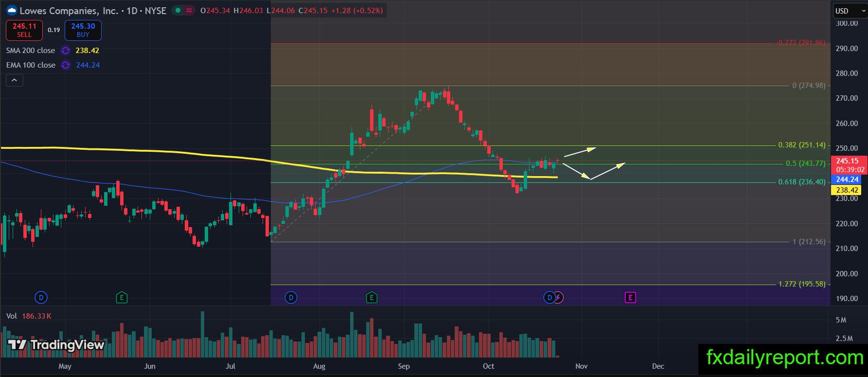The width and height of the screenshot is (868, 377).
Task: Open the earnings marker in late May
Action: click(122, 297)
